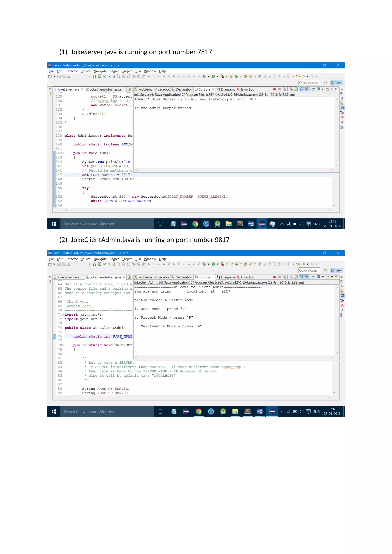The image size is (392, 554).
Task: Click the Java perspective button in bottom Eclipse window
Action: 336,271
